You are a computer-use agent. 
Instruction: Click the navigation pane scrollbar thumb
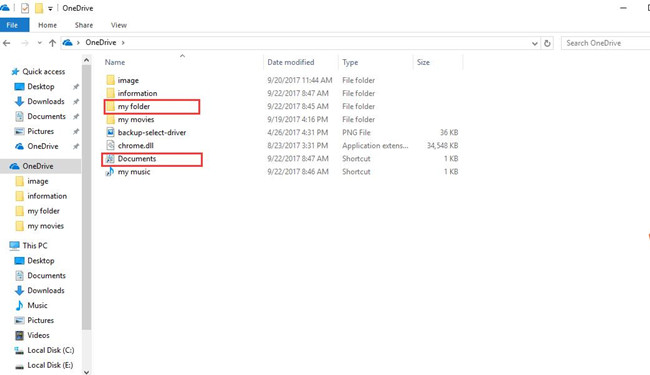(x=86, y=197)
